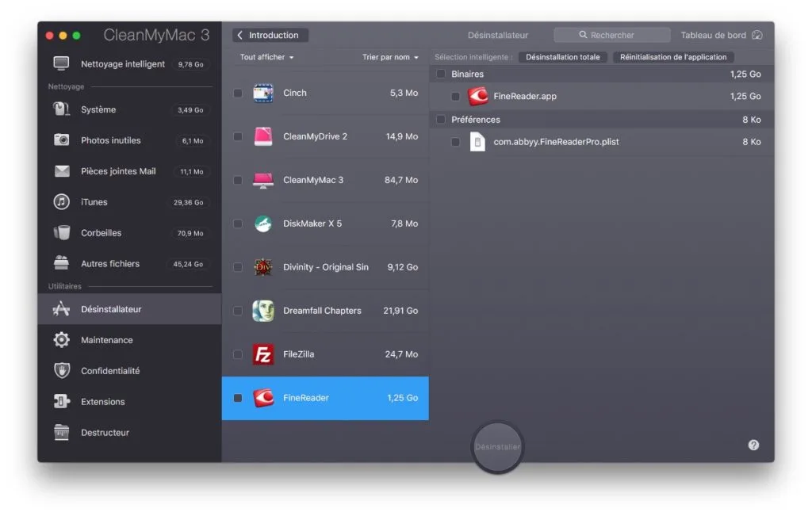
Task: Click the FineReader icon in app list
Action: tap(263, 398)
